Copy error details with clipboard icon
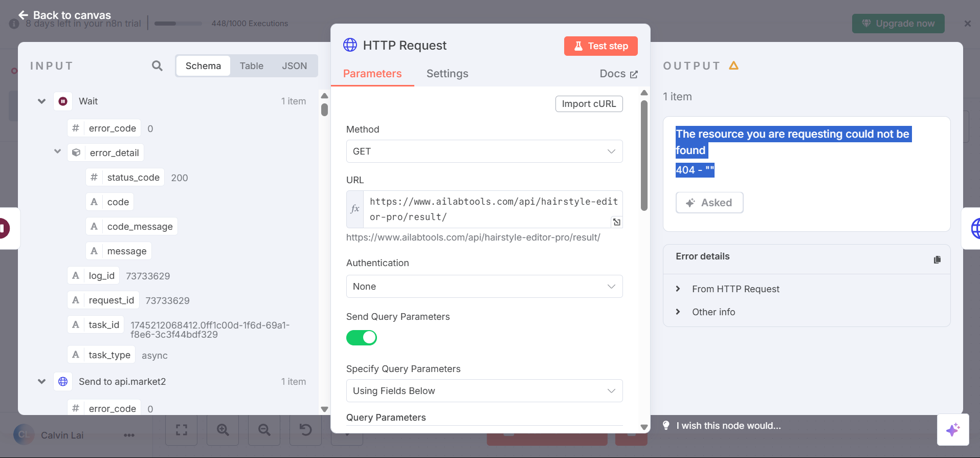The height and width of the screenshot is (458, 980). click(x=937, y=259)
